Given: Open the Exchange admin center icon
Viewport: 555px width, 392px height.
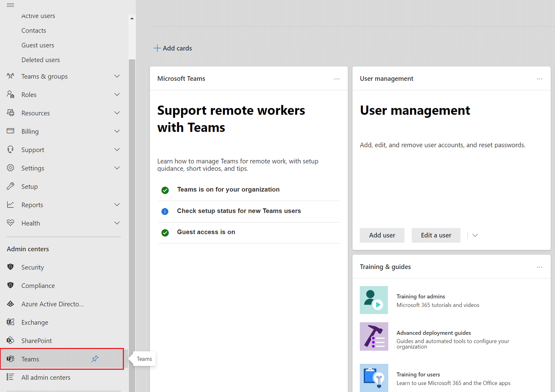Looking at the screenshot, I should point(10,322).
